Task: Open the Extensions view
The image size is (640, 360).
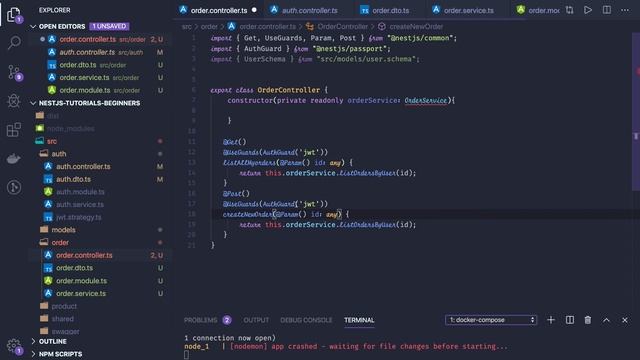Action: (x=14, y=130)
